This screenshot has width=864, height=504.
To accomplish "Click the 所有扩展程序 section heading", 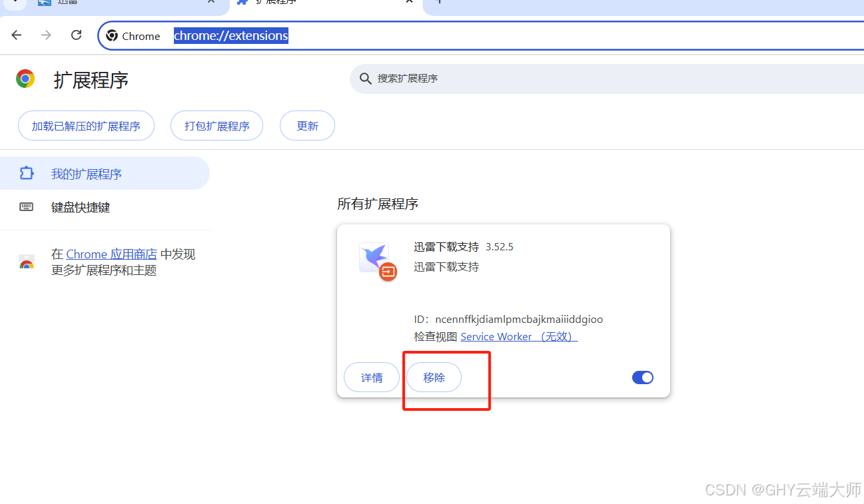I will (378, 204).
